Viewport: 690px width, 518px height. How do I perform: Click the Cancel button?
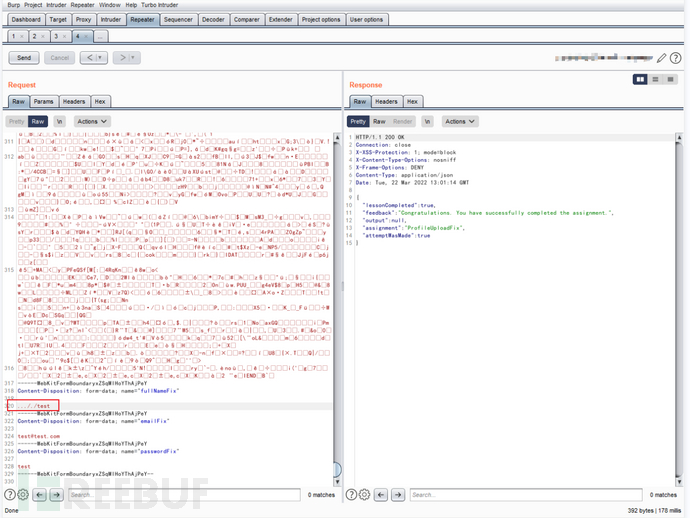59,58
